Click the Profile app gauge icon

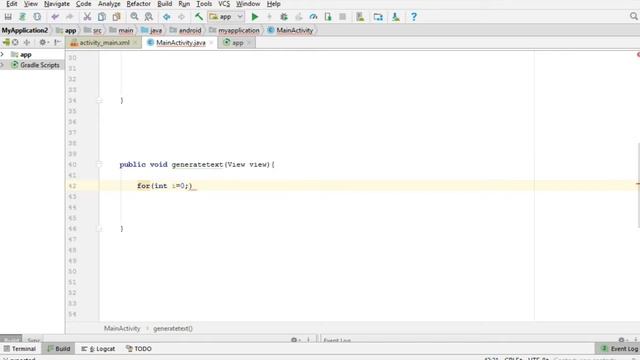[313, 17]
